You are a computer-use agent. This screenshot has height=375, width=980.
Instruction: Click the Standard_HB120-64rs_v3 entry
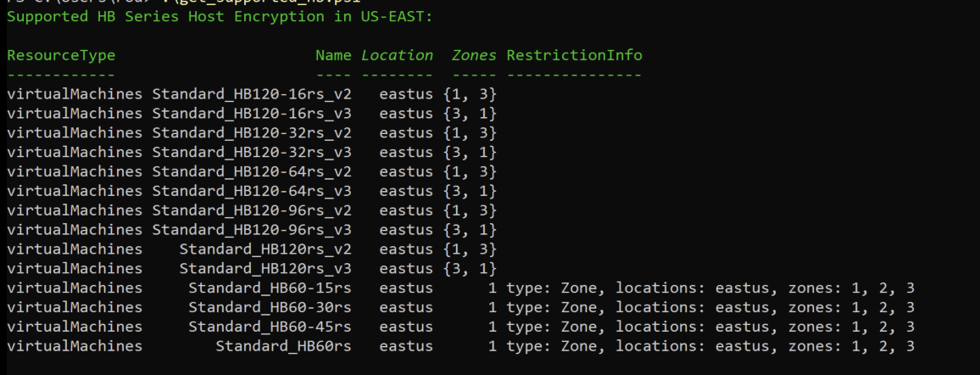click(252, 191)
